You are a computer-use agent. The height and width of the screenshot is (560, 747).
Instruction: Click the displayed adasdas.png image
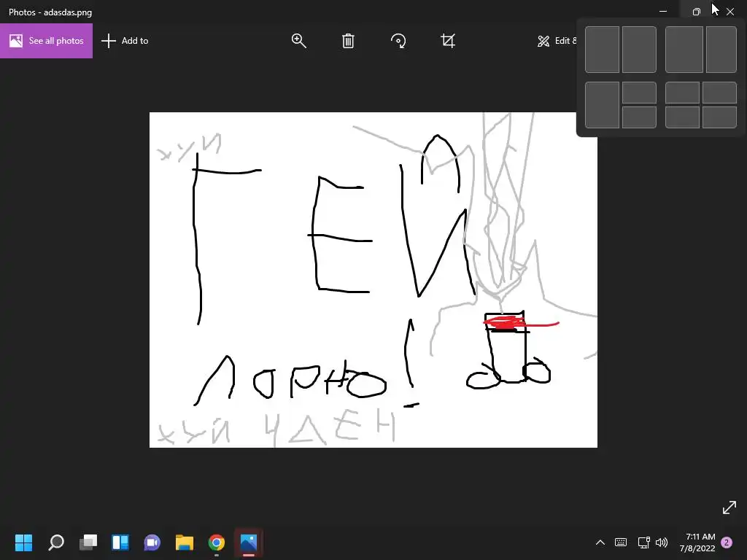coord(373,280)
